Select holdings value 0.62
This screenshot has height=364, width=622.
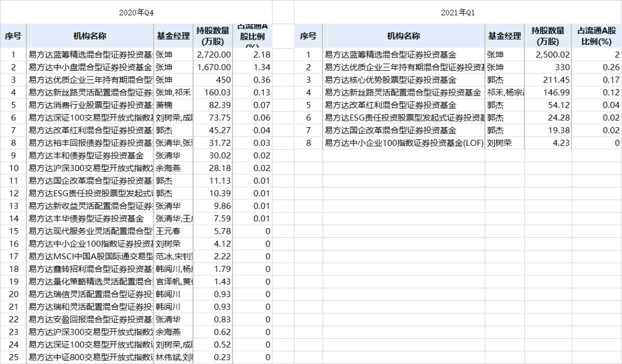[213, 333]
